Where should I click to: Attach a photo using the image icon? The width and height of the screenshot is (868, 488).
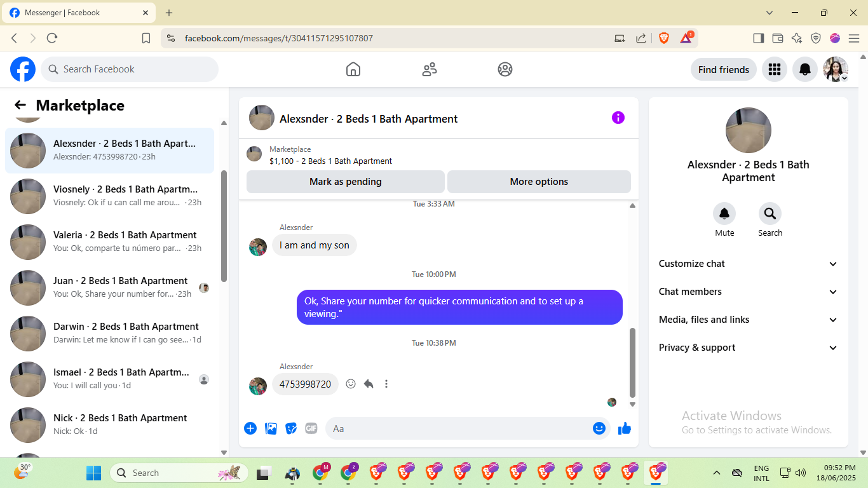[271, 428]
